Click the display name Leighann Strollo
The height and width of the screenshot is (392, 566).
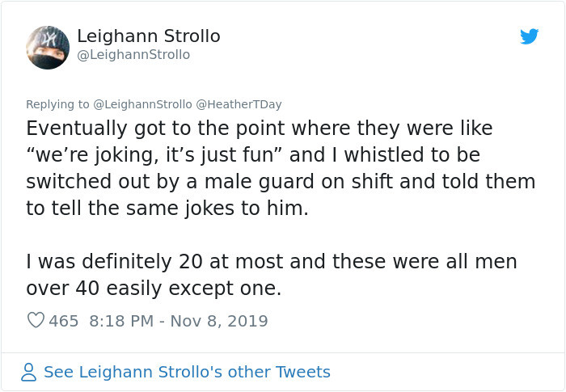[x=148, y=36]
